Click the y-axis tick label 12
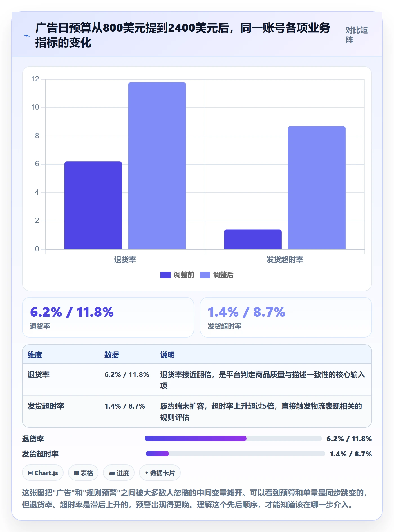 click(x=35, y=79)
